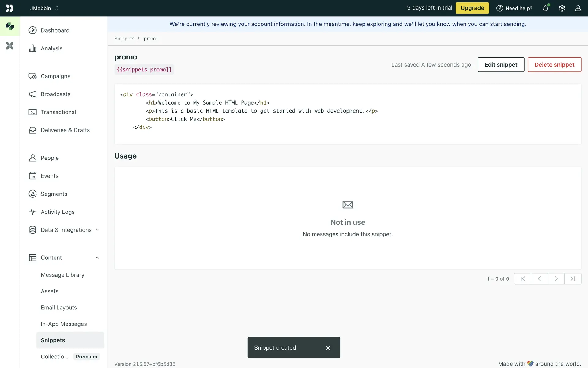Go to Activity Logs page
This screenshot has width=588, height=368.
(58, 212)
